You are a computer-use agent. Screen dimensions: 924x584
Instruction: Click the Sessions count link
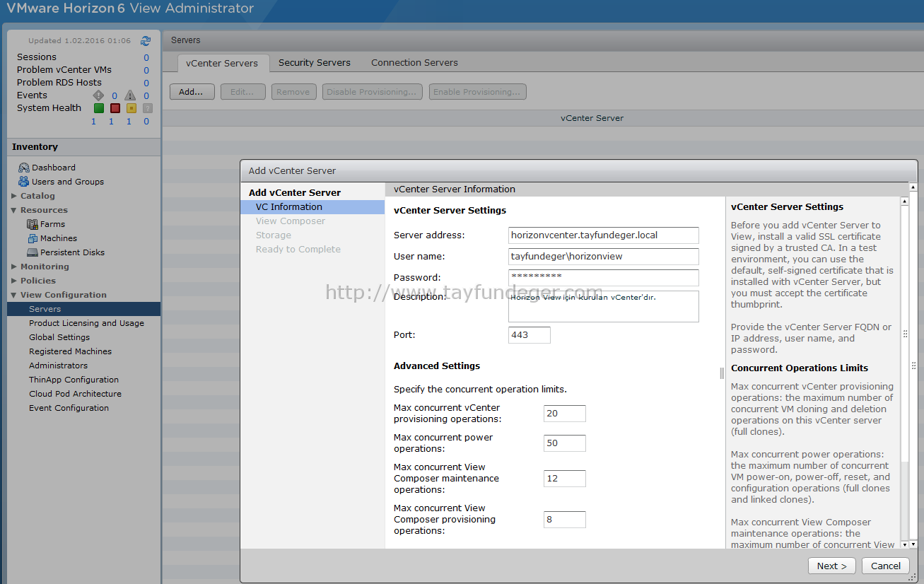[146, 58]
